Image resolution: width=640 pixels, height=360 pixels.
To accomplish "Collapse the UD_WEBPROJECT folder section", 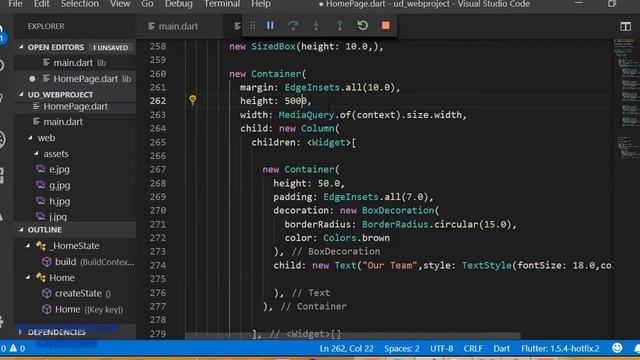I will [x=21, y=94].
